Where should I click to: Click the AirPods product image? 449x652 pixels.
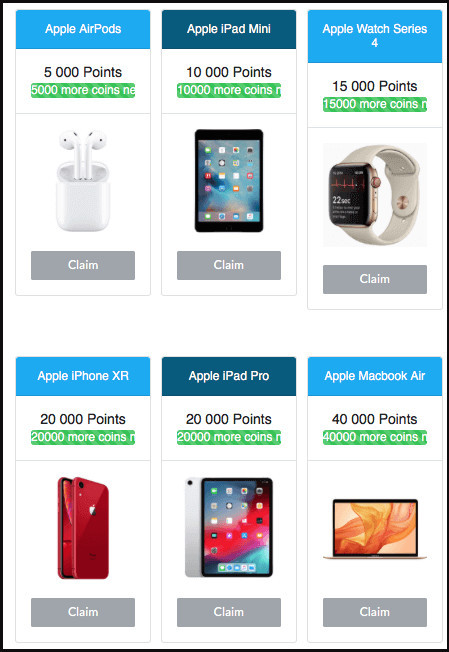[83, 180]
